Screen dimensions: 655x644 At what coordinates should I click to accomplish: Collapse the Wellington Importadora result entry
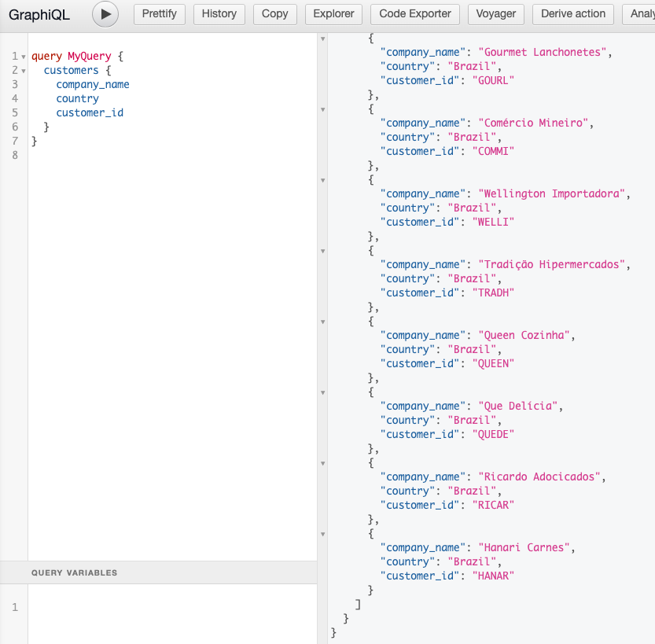(x=323, y=180)
